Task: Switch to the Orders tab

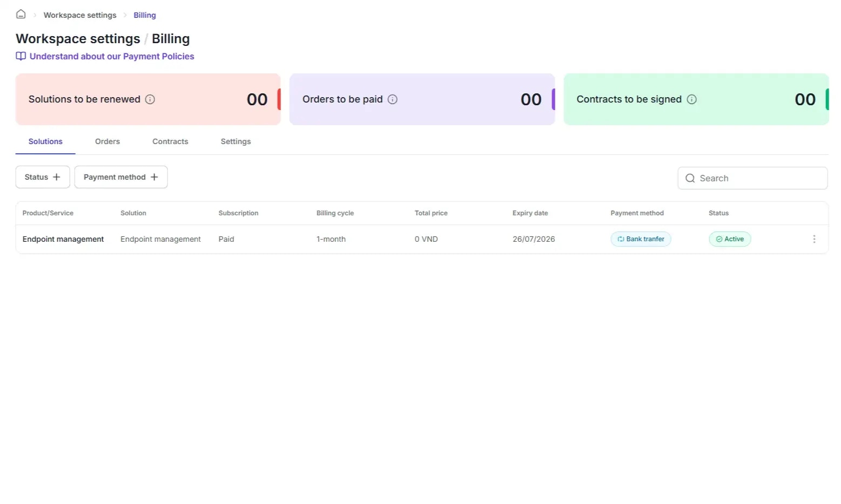Action: pyautogui.click(x=107, y=141)
